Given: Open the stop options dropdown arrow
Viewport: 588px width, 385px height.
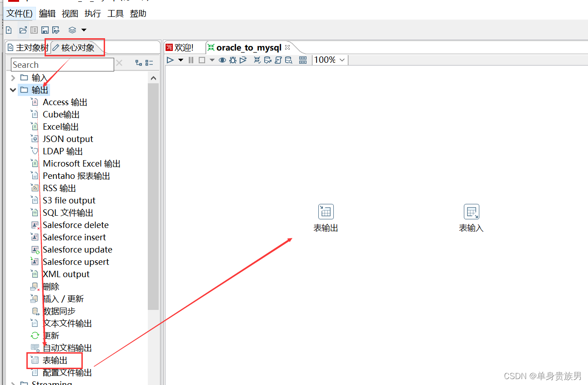Looking at the screenshot, I should [212, 60].
